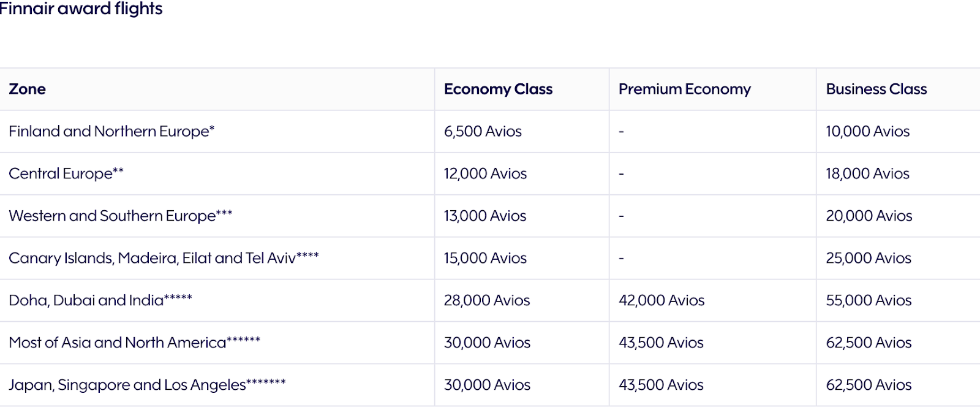Click the 6,500 Avios economy price

[x=483, y=132]
